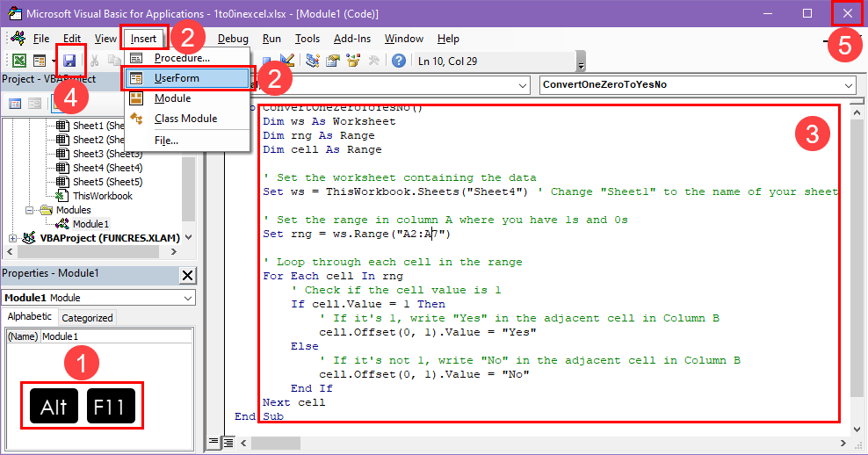
Task: Open the Module1 Module properties dropdown
Action: [x=188, y=298]
